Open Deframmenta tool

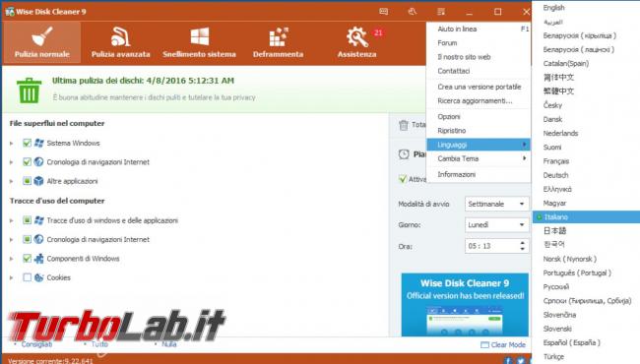click(x=278, y=42)
